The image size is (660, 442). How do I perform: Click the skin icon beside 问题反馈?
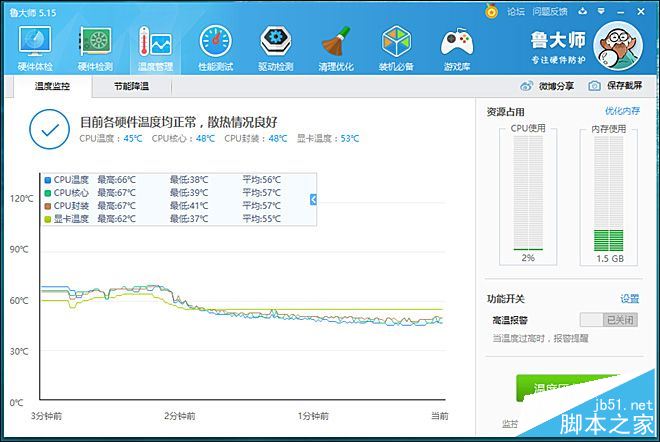pyautogui.click(x=583, y=11)
